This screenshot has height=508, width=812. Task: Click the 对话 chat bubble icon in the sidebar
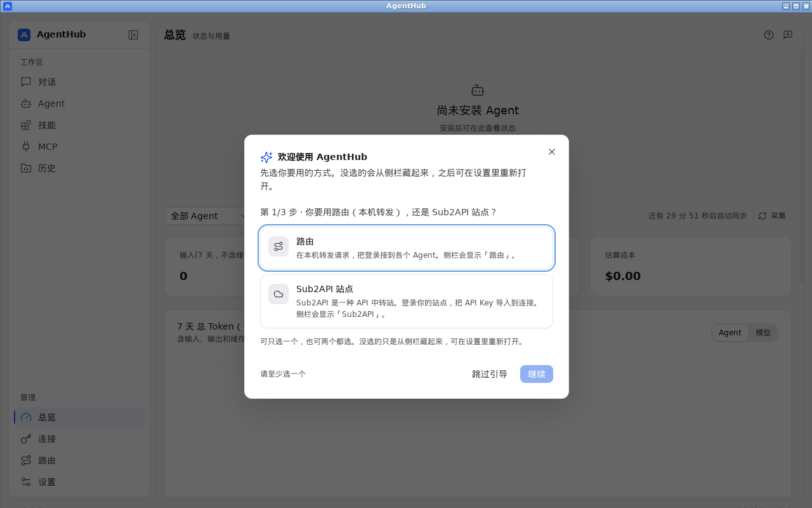[26, 82]
